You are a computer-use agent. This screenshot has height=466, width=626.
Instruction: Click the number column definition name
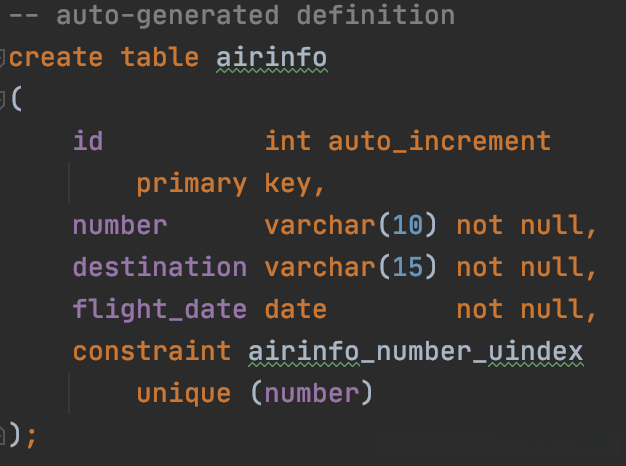tap(120, 226)
